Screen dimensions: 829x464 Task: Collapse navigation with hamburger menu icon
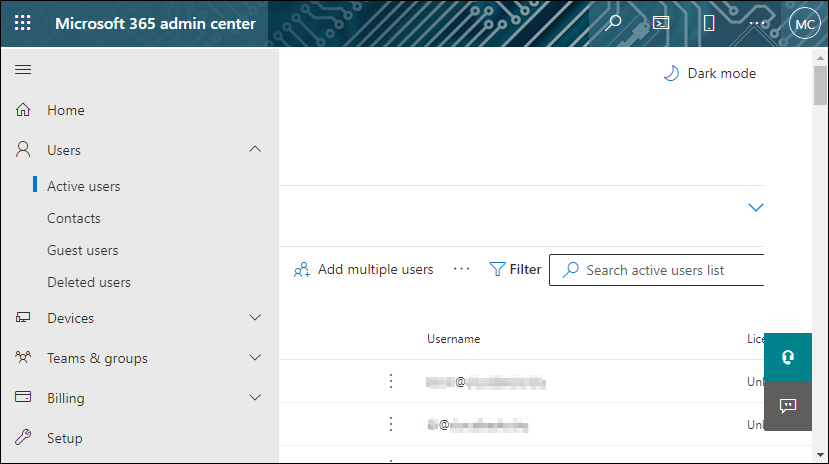(23, 69)
